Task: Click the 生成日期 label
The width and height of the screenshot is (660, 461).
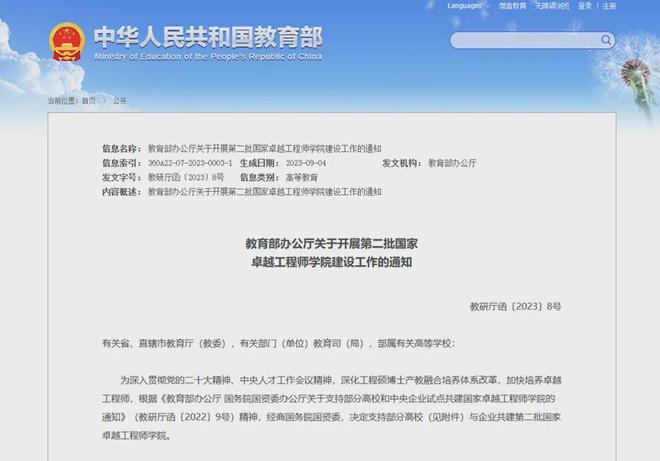Action: click(260, 163)
